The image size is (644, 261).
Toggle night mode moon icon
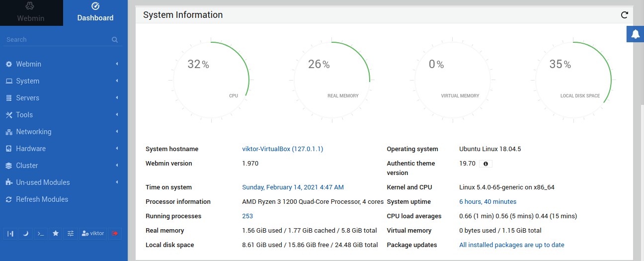[x=26, y=233]
